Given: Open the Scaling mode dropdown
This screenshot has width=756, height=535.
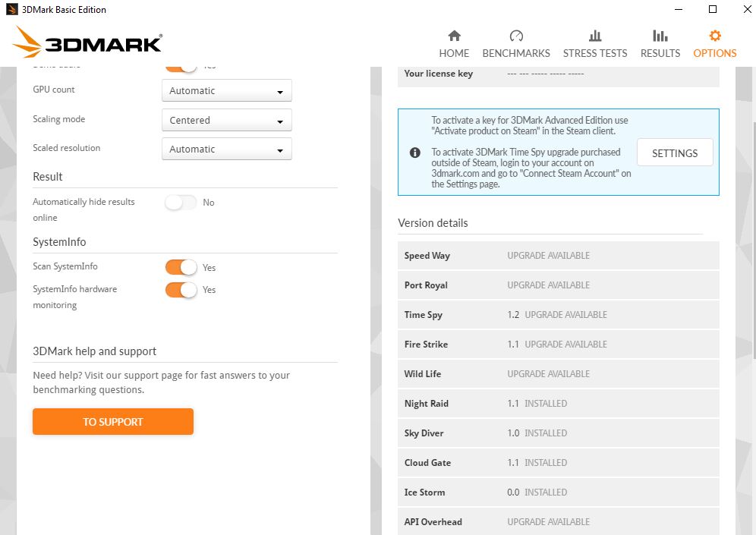Looking at the screenshot, I should [227, 120].
